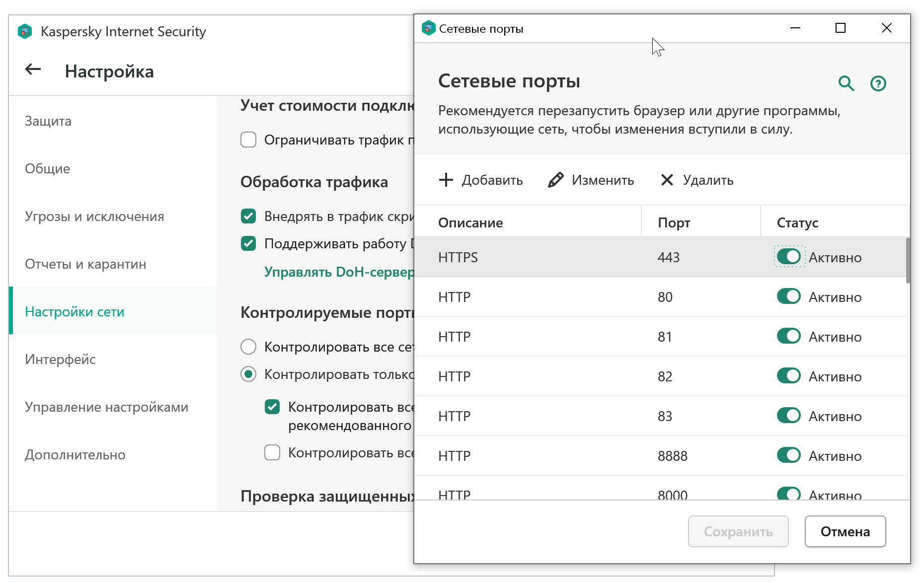
Task: Open the Управлять DoH-серверами link
Action: 339,272
